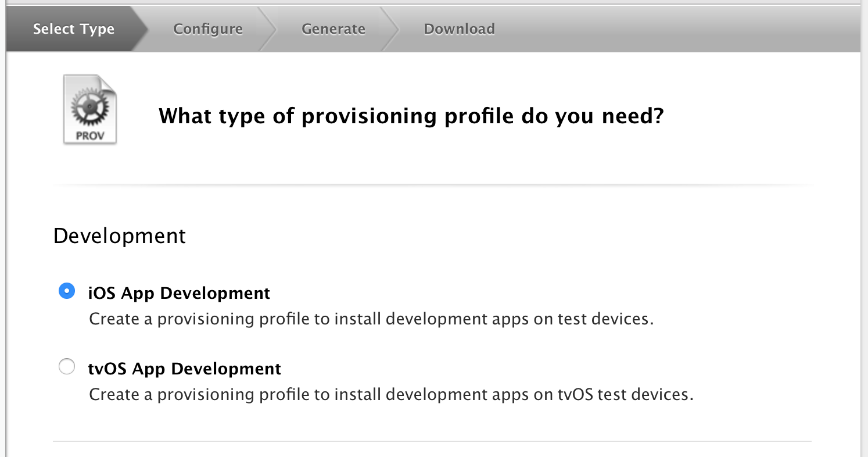868x457 pixels.
Task: Click the tvOS App Development label
Action: (x=185, y=369)
